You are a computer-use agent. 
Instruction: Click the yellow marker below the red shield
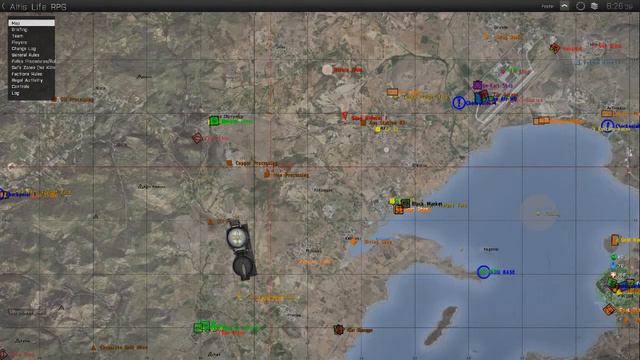click(x=378, y=129)
